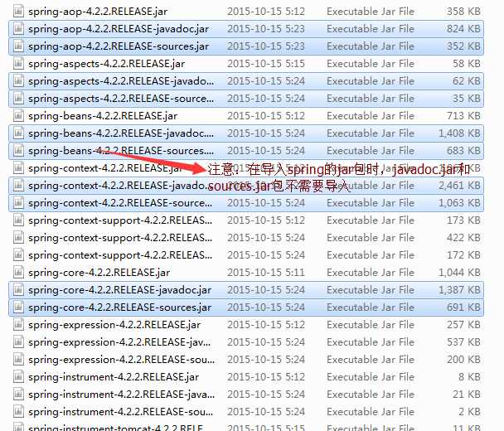
Task: Click the icon beside spring-core-4.2.2.RELEASE-javadoc.jar
Action: tap(18, 290)
